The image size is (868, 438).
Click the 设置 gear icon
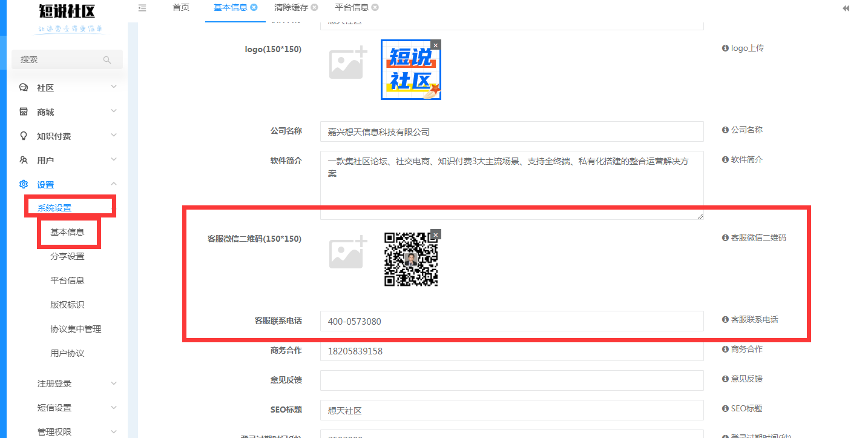coord(24,184)
